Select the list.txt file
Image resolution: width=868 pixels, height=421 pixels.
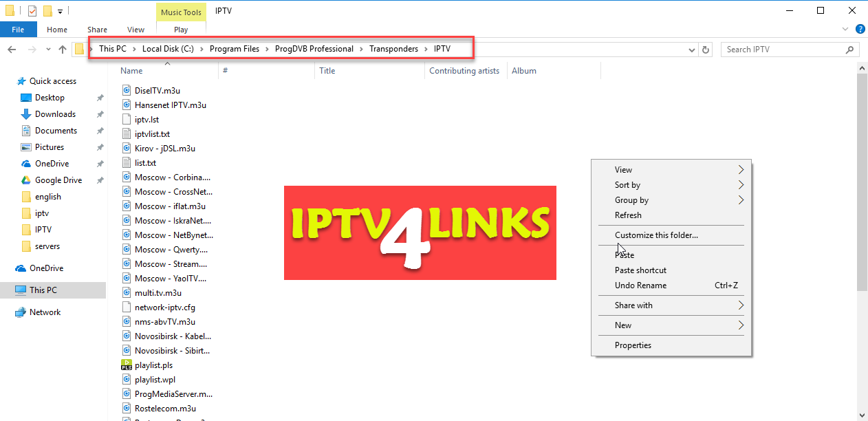point(145,162)
